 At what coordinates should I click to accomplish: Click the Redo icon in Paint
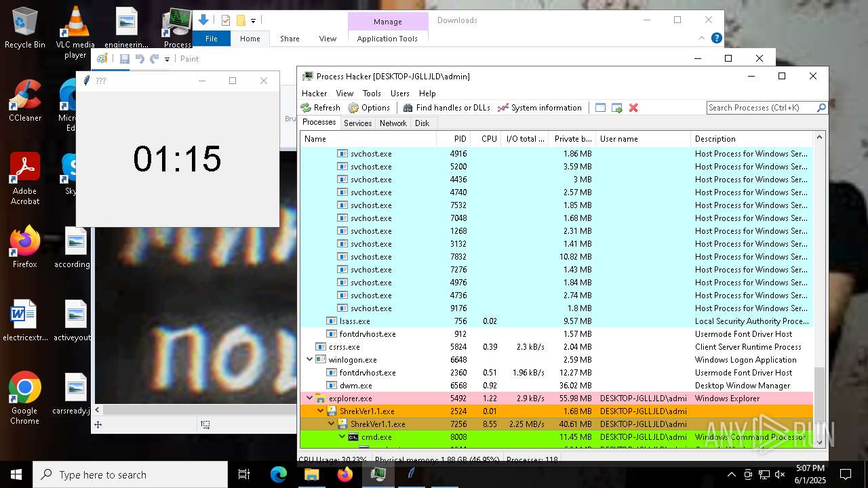155,59
